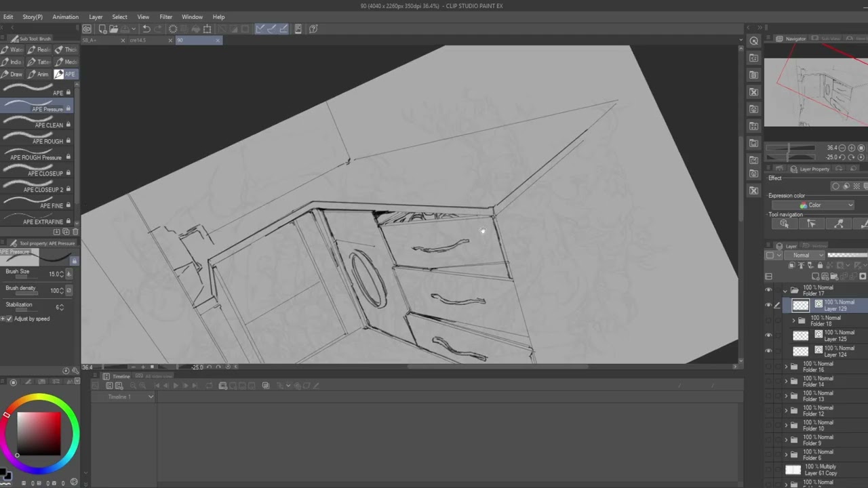
Task: Collapse Folder 17 in layer list
Action: (x=786, y=290)
